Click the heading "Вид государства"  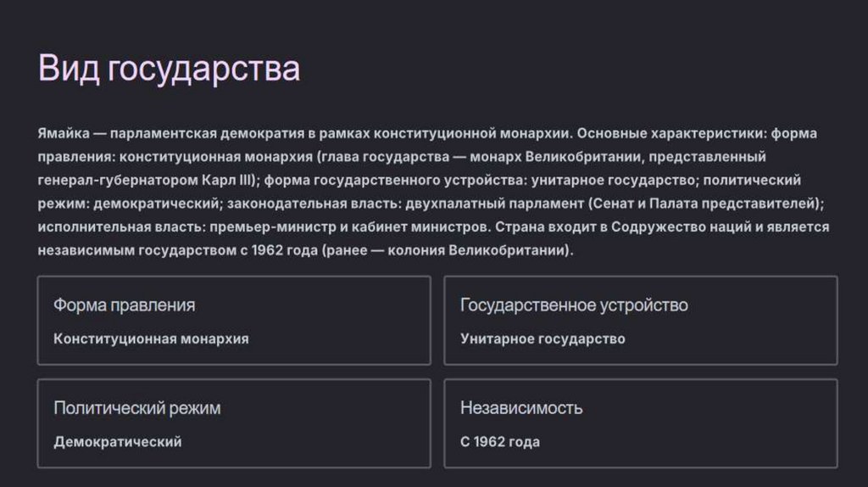point(169,70)
